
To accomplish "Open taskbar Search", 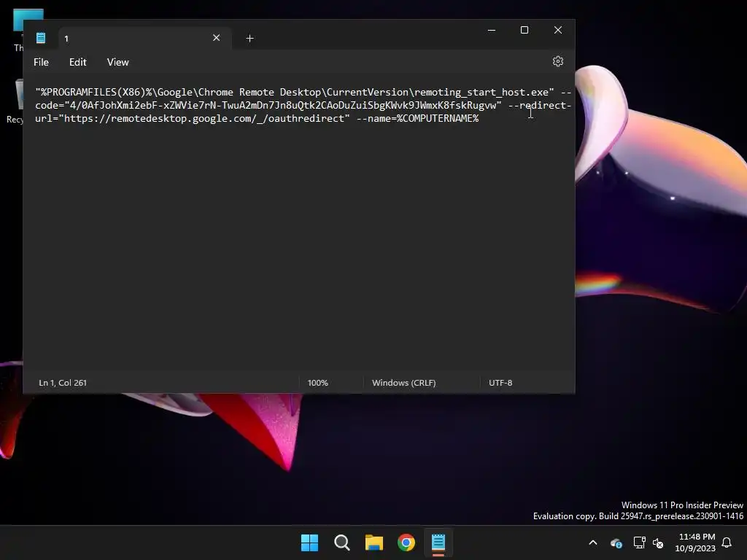I will [342, 542].
